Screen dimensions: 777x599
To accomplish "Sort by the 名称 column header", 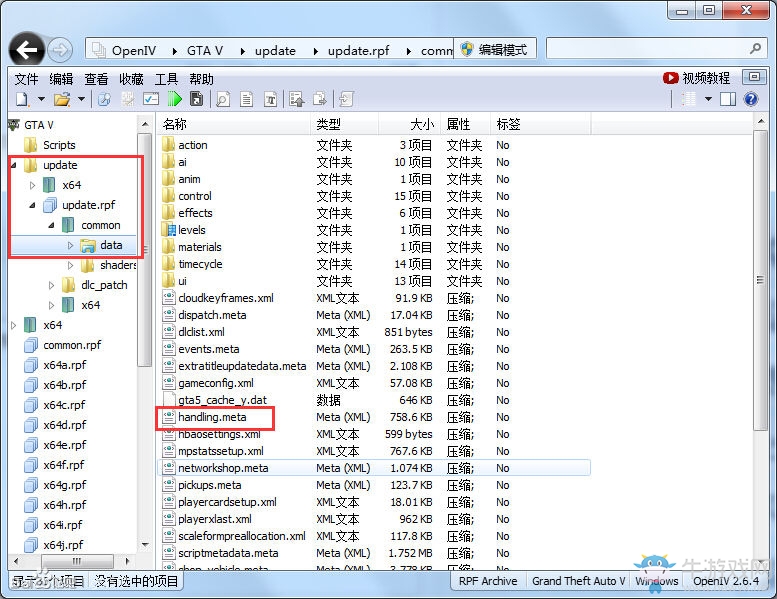I will tap(175, 124).
